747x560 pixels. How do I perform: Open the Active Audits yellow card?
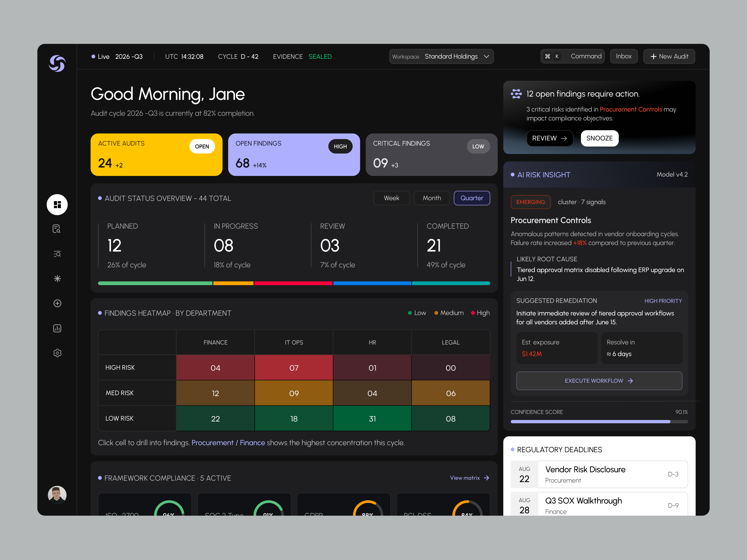click(156, 155)
